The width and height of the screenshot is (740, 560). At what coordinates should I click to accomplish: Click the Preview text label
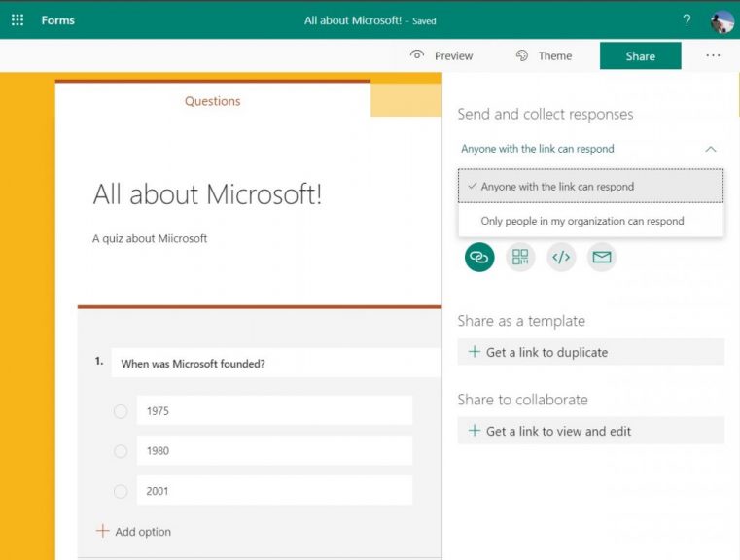(453, 55)
